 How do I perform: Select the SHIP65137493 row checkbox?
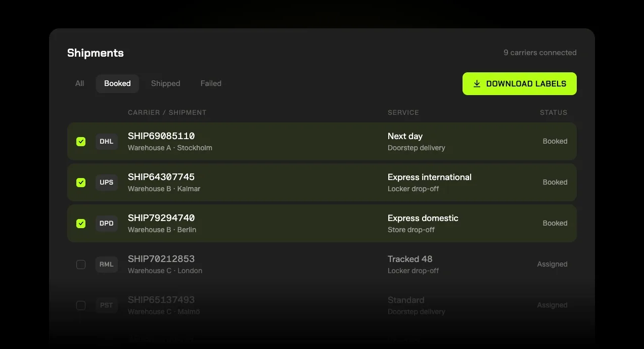81,306
